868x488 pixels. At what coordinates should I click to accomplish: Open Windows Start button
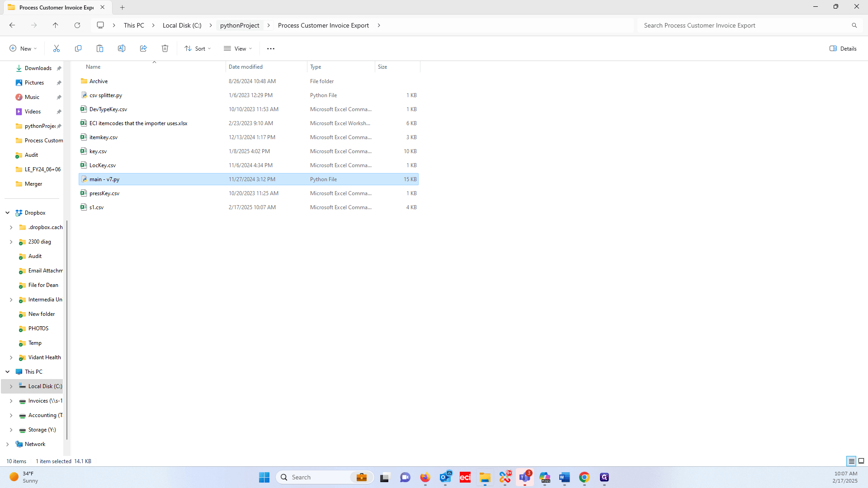pyautogui.click(x=264, y=477)
